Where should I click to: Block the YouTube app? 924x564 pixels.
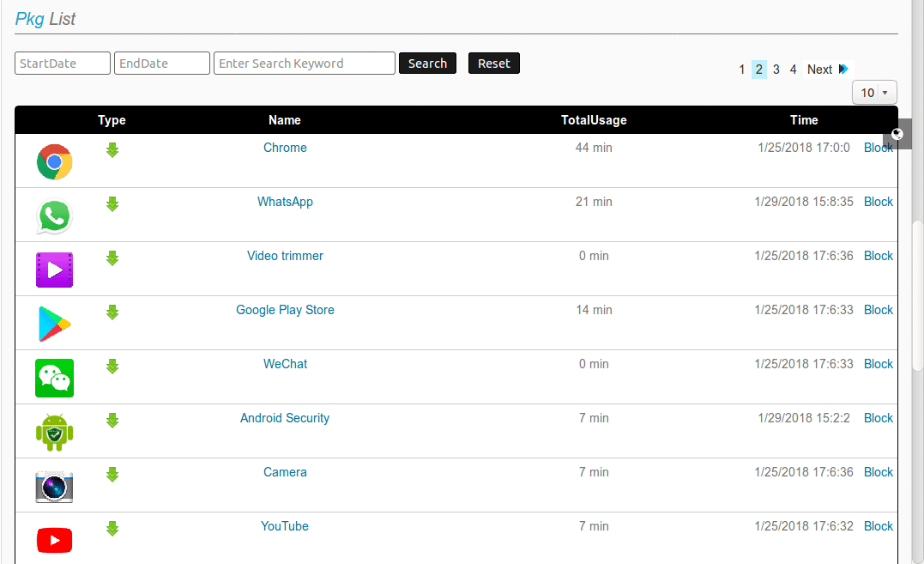(878, 526)
